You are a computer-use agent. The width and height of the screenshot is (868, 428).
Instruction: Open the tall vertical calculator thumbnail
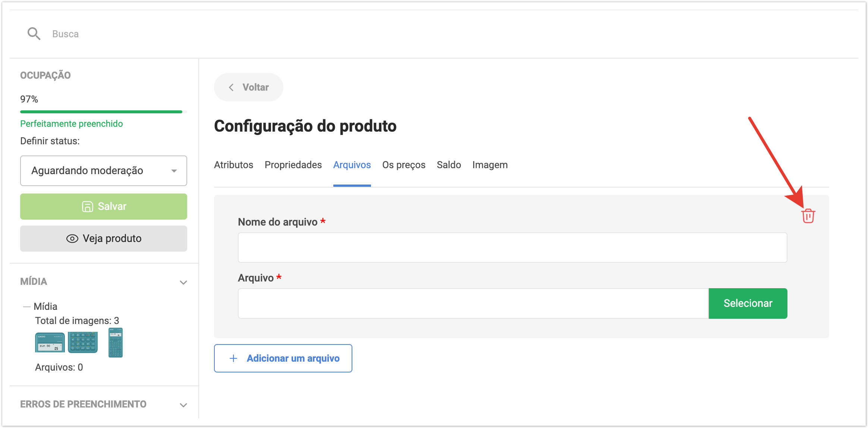115,342
